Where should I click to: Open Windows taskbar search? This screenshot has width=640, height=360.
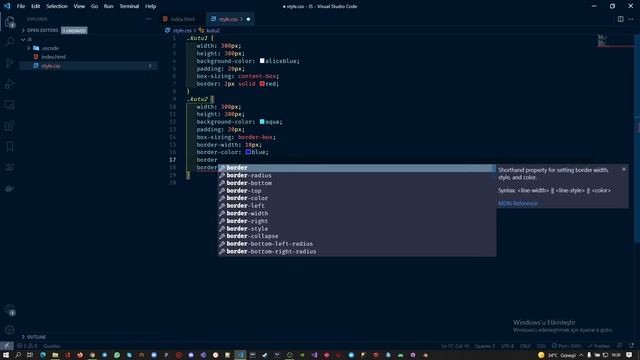pos(18,355)
